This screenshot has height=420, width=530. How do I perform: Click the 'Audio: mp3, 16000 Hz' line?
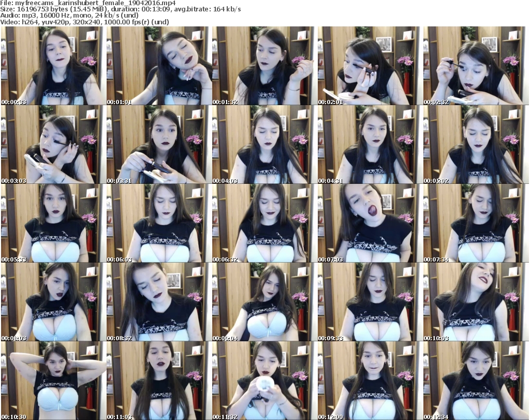point(69,16)
